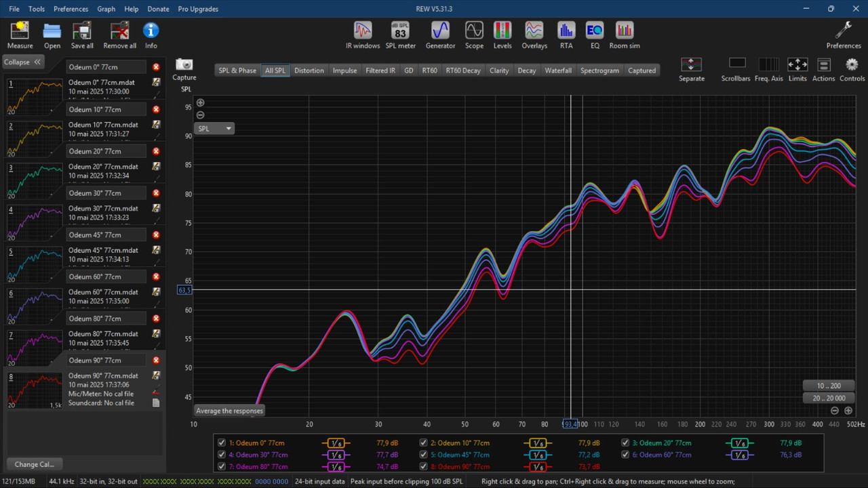The height and width of the screenshot is (488, 868).
Task: Switch to the Waterfall tab
Action: point(558,70)
